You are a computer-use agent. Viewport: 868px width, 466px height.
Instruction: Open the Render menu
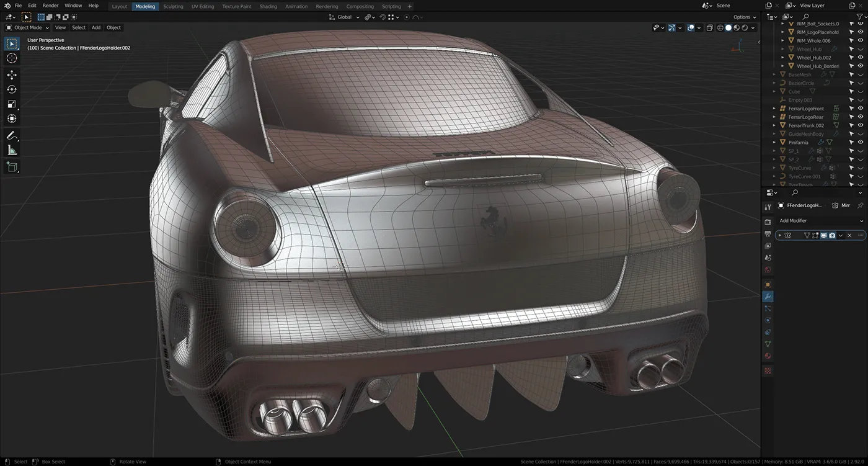50,6
